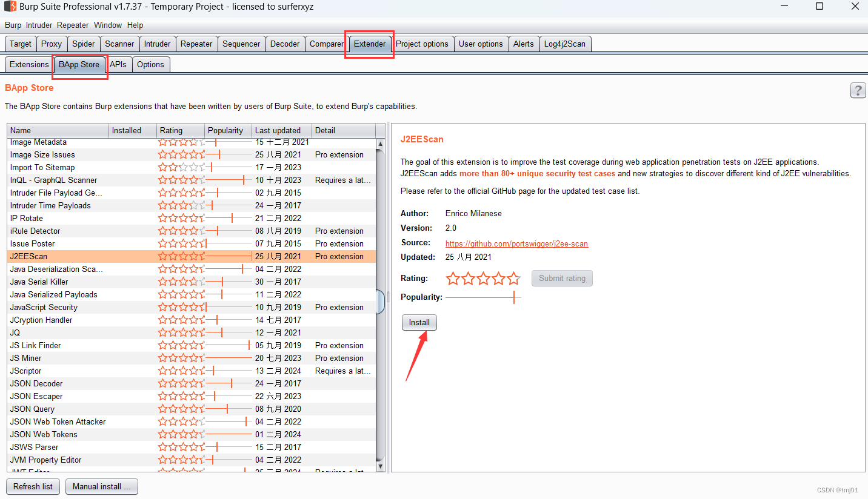Sort list by Installed column header
Screen dimensions: 868x499
pyautogui.click(x=133, y=130)
